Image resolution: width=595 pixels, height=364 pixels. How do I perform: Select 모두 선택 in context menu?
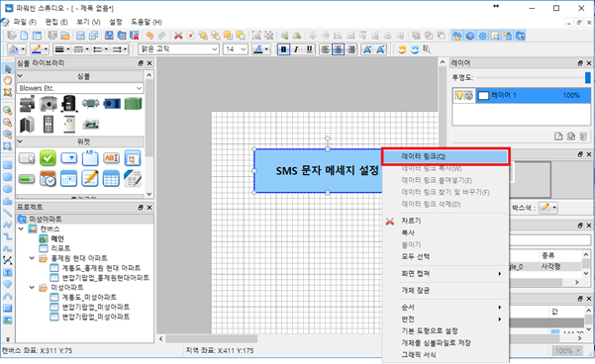(x=446, y=257)
